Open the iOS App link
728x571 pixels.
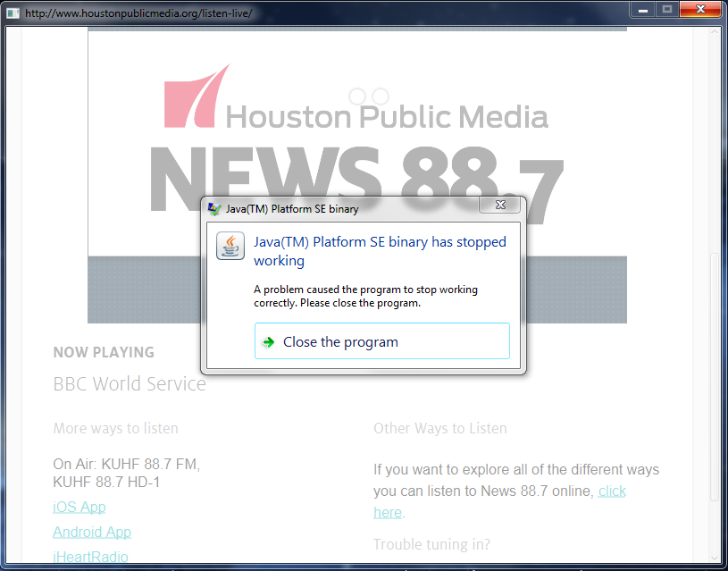coord(79,507)
